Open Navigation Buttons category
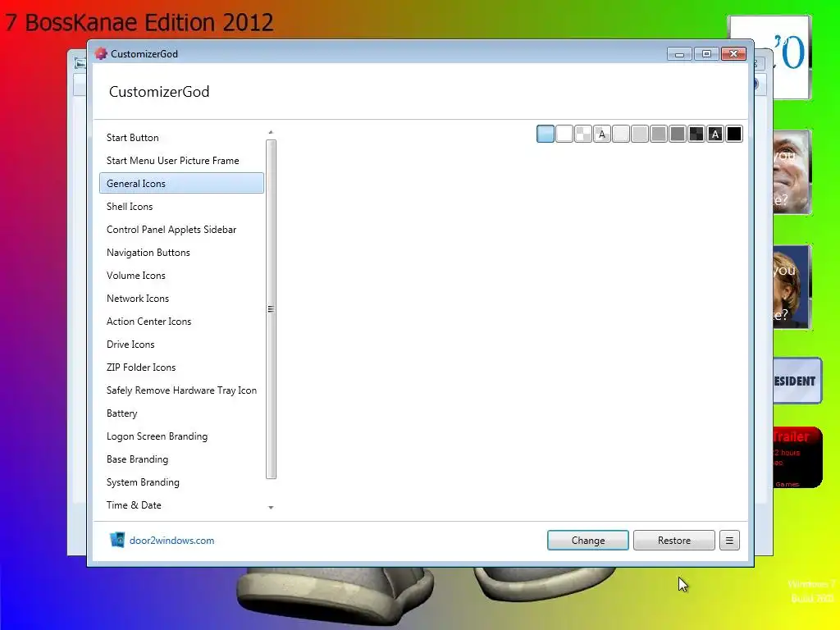 pyautogui.click(x=181, y=253)
